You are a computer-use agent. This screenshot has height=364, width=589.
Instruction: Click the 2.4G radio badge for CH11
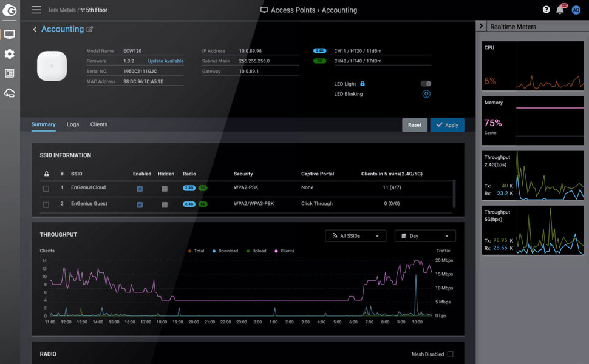319,51
